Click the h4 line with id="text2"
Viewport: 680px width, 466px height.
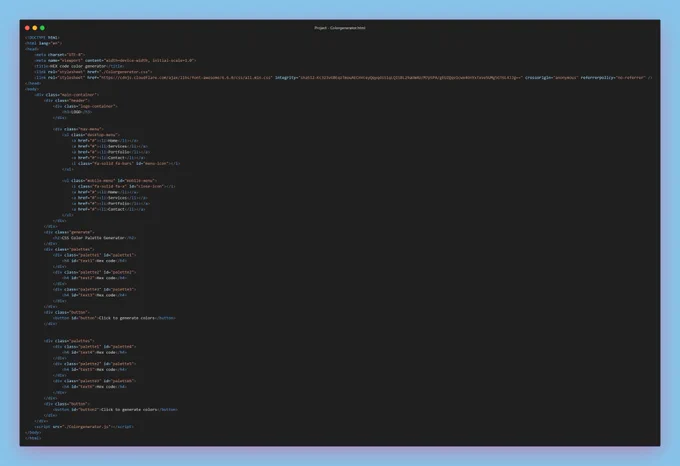(x=95, y=278)
